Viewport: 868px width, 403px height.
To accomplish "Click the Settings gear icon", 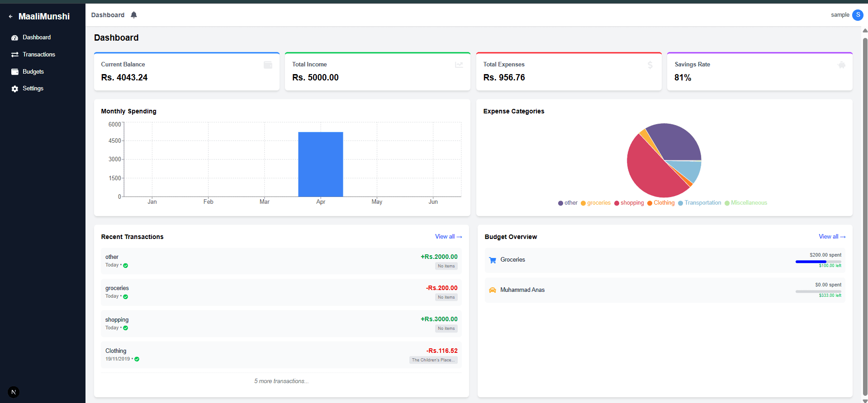I will pos(15,89).
